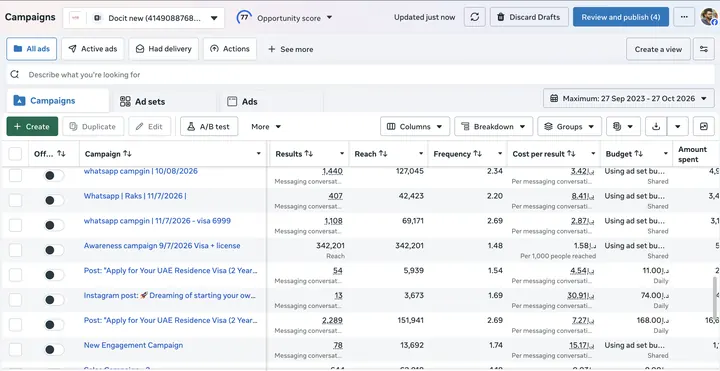Viewport: 720px width, 371px height.
Task: Switch to the Campaigns tab
Action: [x=58, y=101]
